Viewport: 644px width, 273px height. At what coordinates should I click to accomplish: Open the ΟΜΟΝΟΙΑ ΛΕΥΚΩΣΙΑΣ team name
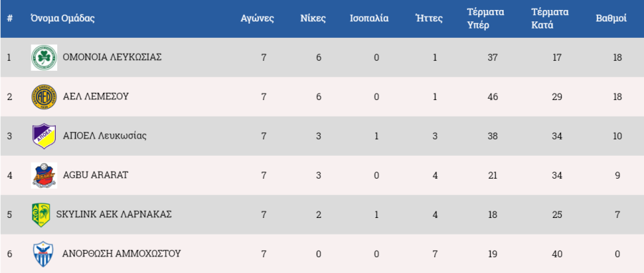(112, 57)
